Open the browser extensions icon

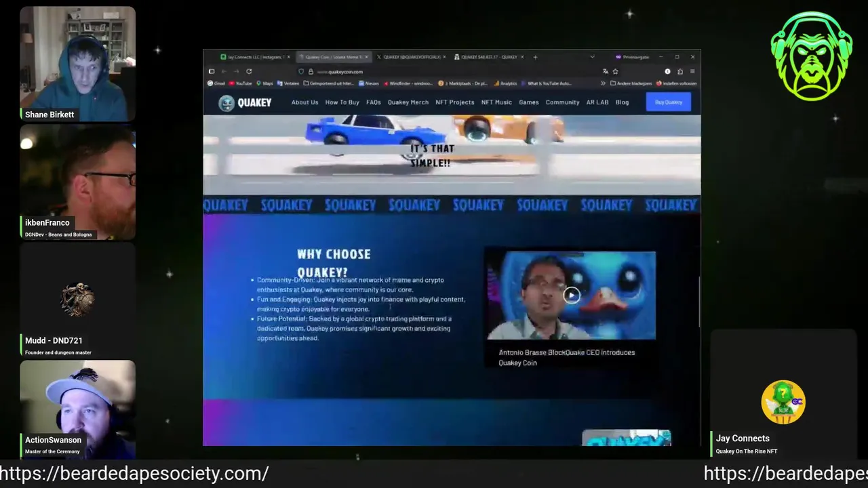[x=680, y=71]
